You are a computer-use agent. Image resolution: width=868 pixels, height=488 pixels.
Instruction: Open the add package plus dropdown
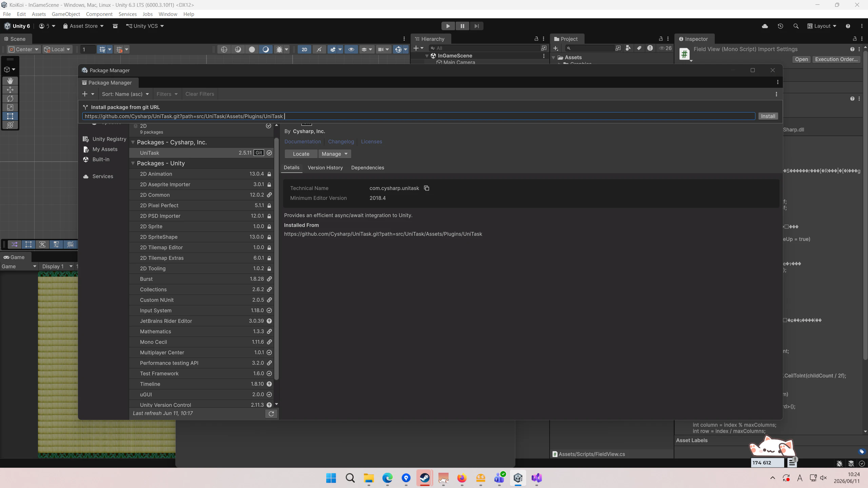tap(88, 94)
